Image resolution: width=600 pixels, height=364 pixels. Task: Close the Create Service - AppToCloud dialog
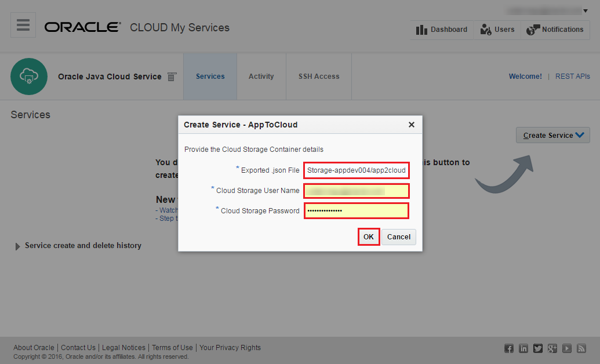(x=412, y=125)
